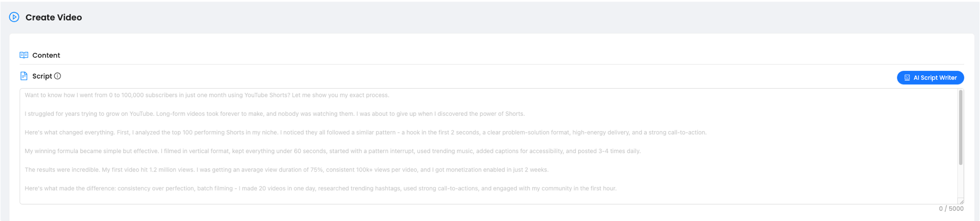Click the open book icon next to Content

24,55
